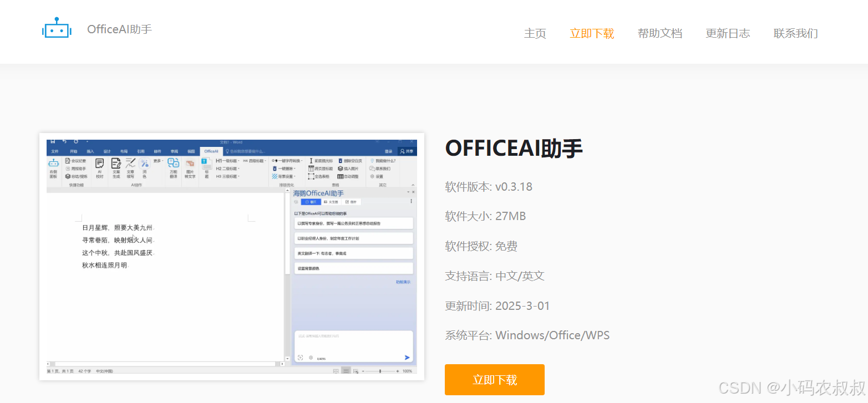Open the 更新日志 navigation item
Image resolution: width=868 pixels, height=403 pixels.
click(x=728, y=33)
